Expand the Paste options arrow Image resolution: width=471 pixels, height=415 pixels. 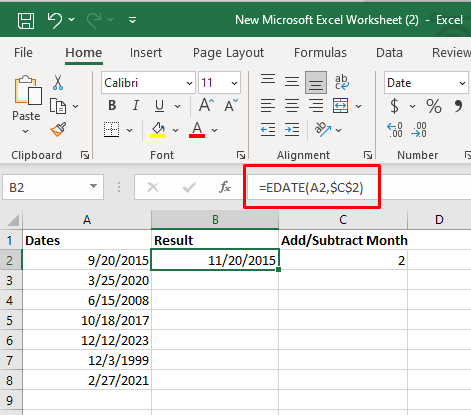point(25,132)
